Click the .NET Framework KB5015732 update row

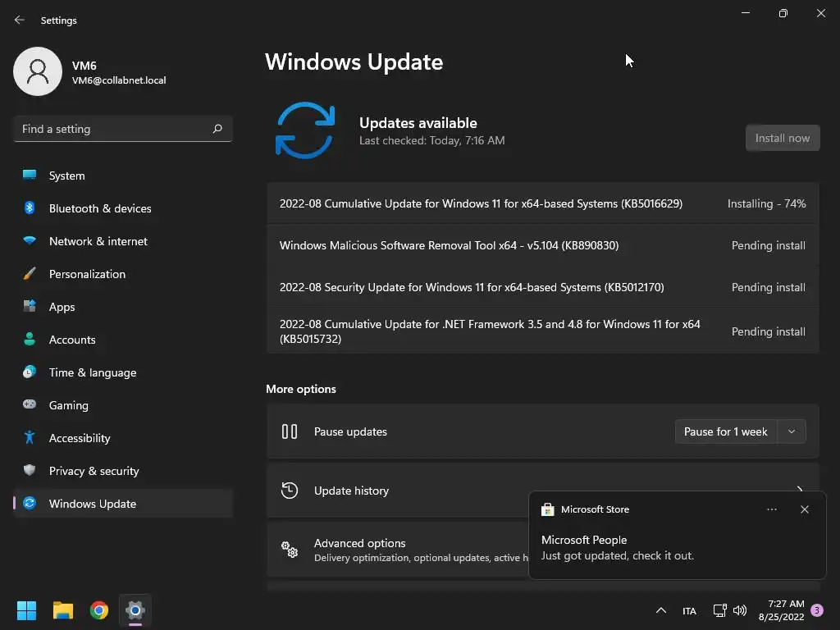[543, 331]
